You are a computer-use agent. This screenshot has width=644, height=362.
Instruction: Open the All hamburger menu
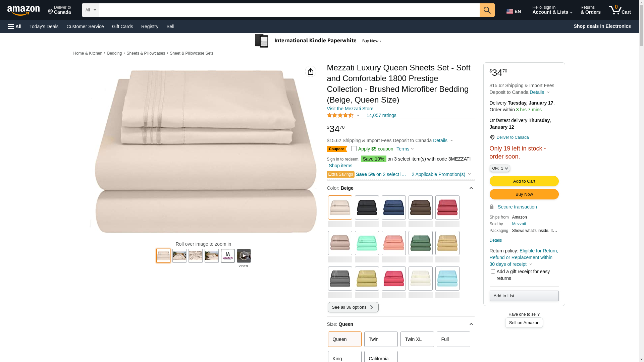point(15,26)
